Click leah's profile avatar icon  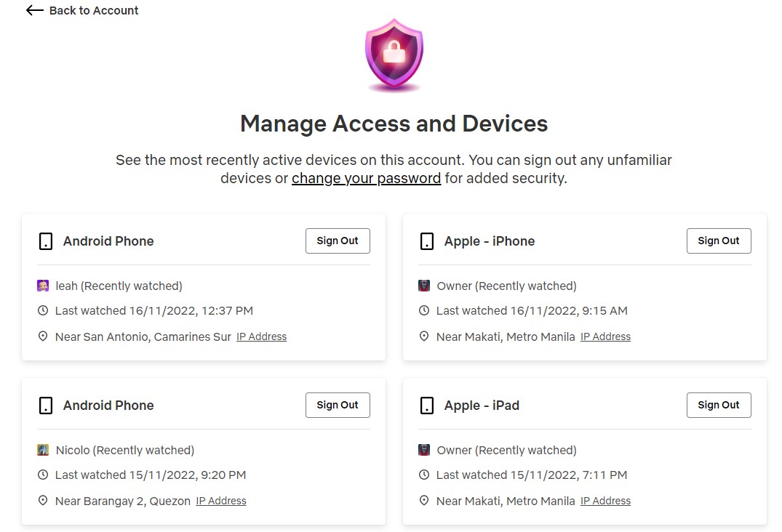click(43, 286)
